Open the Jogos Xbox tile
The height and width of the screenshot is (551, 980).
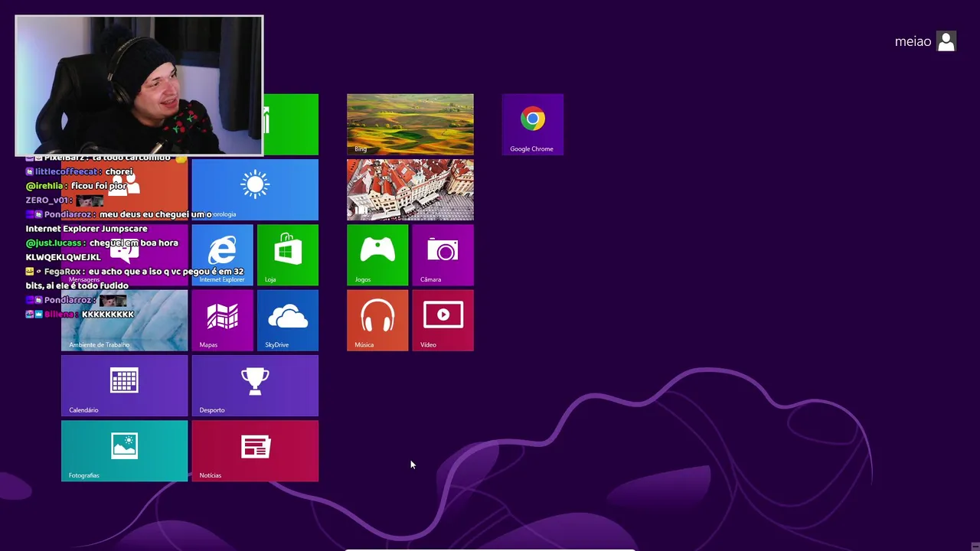[377, 255]
